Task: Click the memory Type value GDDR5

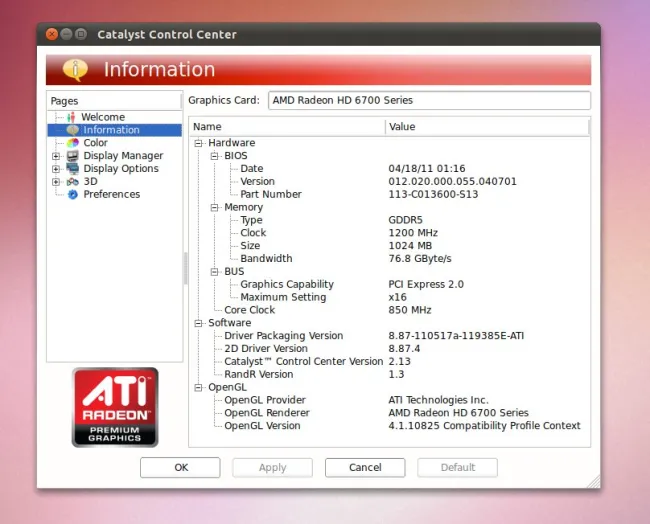Action: point(405,220)
